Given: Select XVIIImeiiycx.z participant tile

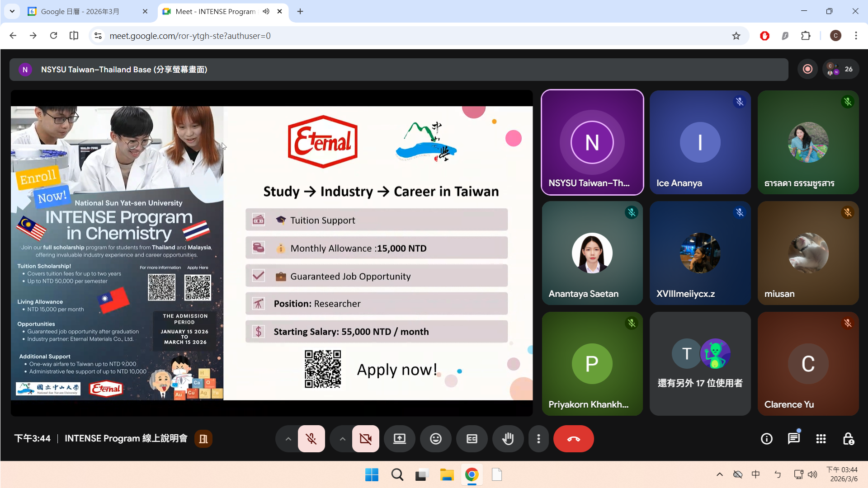Looking at the screenshot, I should [700, 253].
